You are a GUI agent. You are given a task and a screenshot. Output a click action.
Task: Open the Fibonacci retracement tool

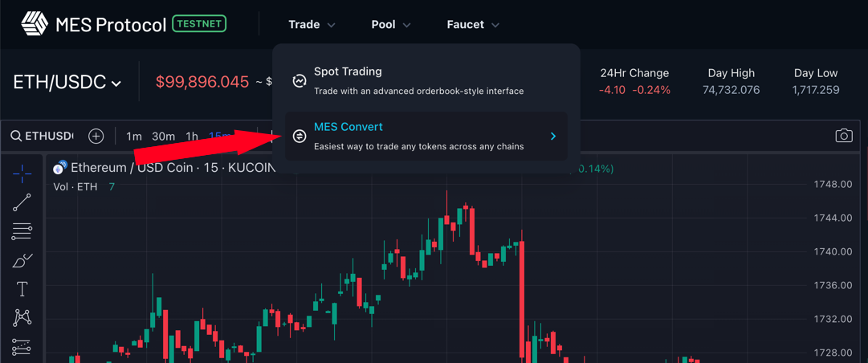pos(22,231)
